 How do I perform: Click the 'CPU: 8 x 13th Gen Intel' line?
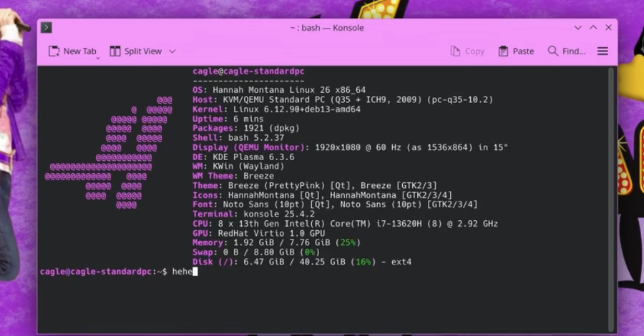(x=346, y=224)
